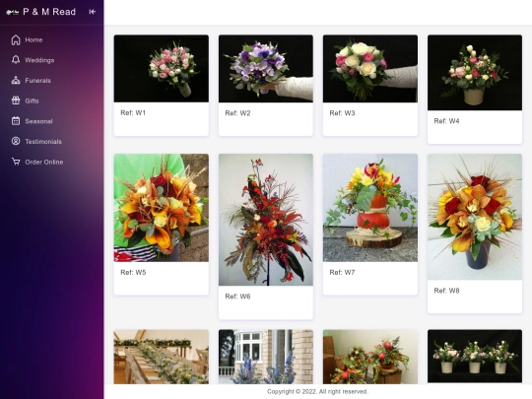Viewport: 532px width, 399px height.
Task: Open the W3 white rose bouquet photo
Action: (x=370, y=69)
